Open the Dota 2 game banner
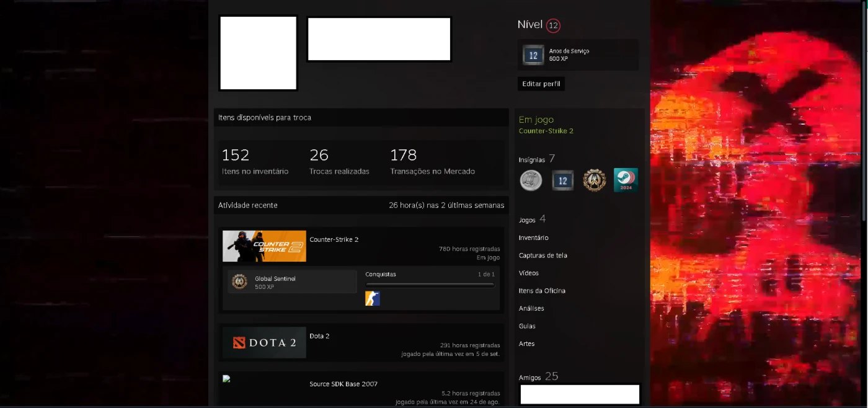 click(264, 342)
